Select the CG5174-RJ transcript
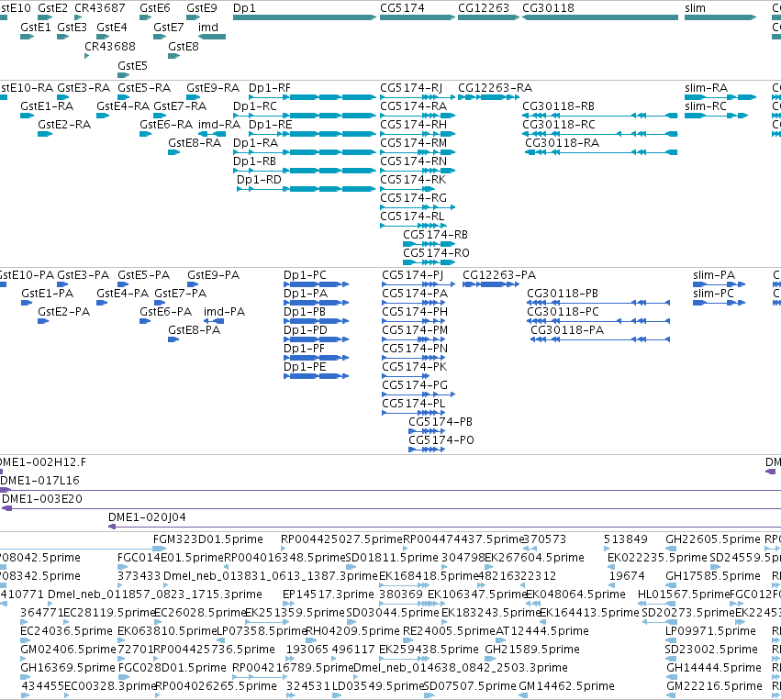Viewport: 781px width, 700px height. [418, 97]
